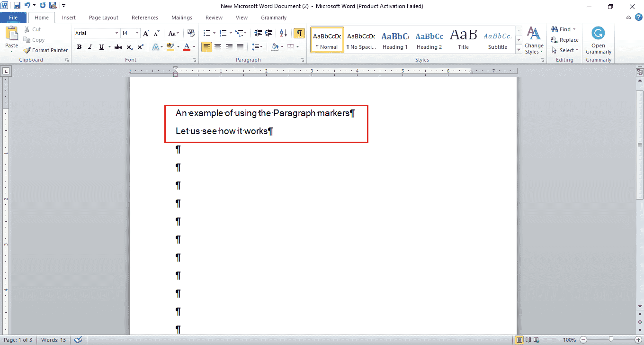Click the Replace button
The image size is (644, 345).
564,40
